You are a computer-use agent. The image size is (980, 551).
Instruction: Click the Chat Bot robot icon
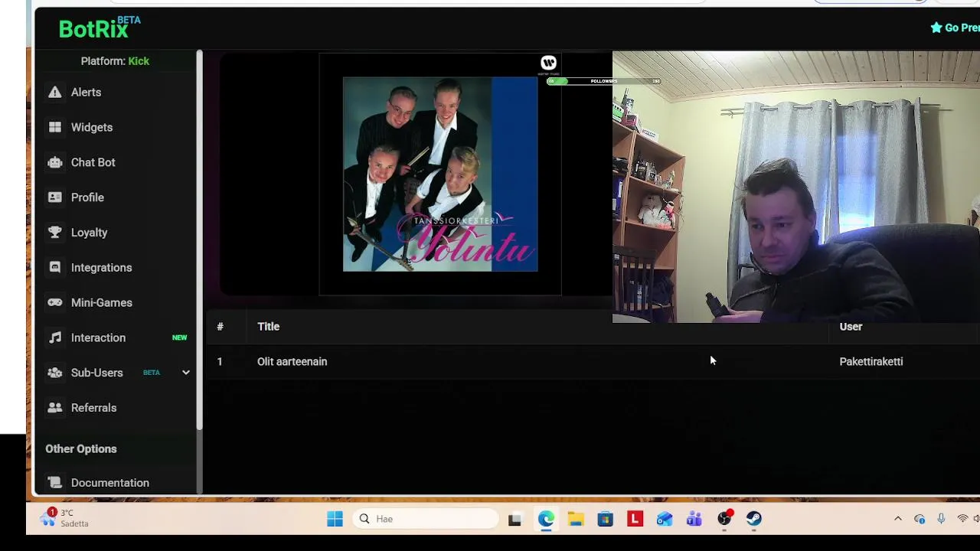(55, 162)
